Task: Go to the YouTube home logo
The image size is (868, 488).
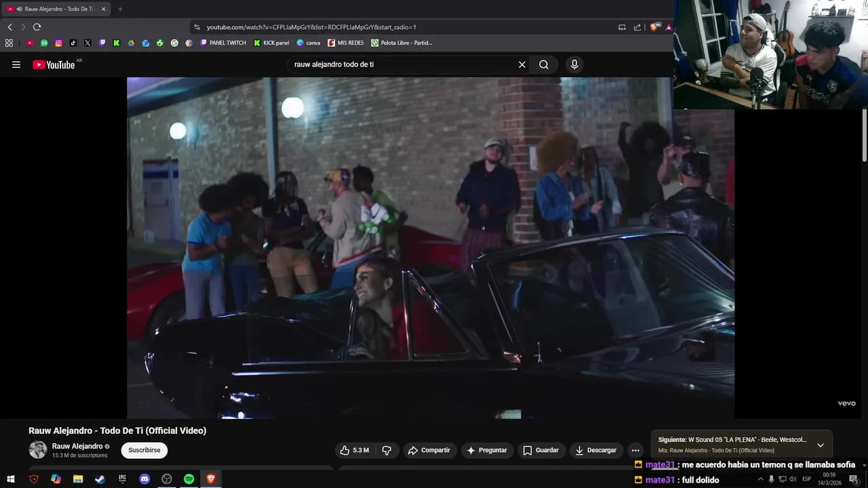Action: [54, 65]
